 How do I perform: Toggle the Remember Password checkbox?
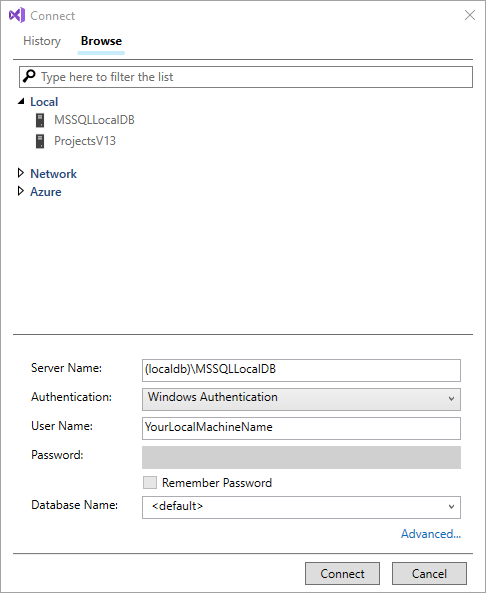tap(150, 483)
